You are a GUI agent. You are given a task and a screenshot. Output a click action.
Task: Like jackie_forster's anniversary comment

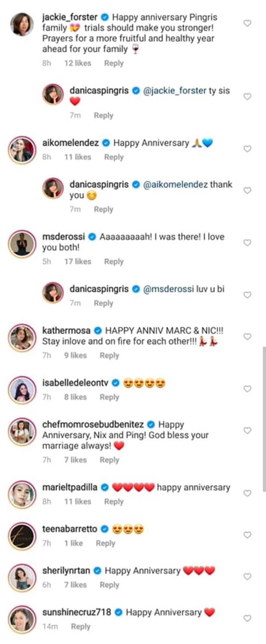[247, 23]
